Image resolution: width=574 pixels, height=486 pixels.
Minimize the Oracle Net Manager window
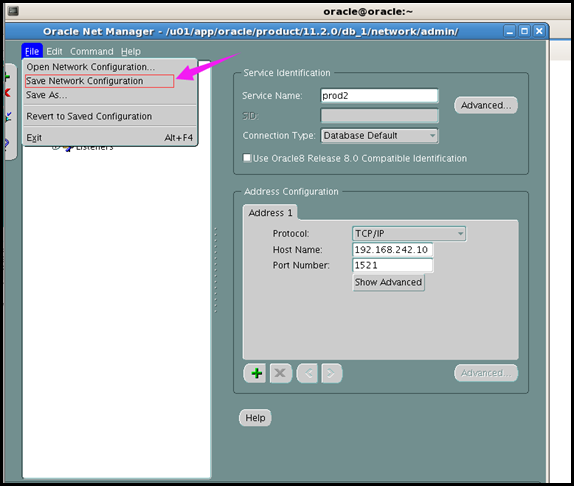pos(510,31)
